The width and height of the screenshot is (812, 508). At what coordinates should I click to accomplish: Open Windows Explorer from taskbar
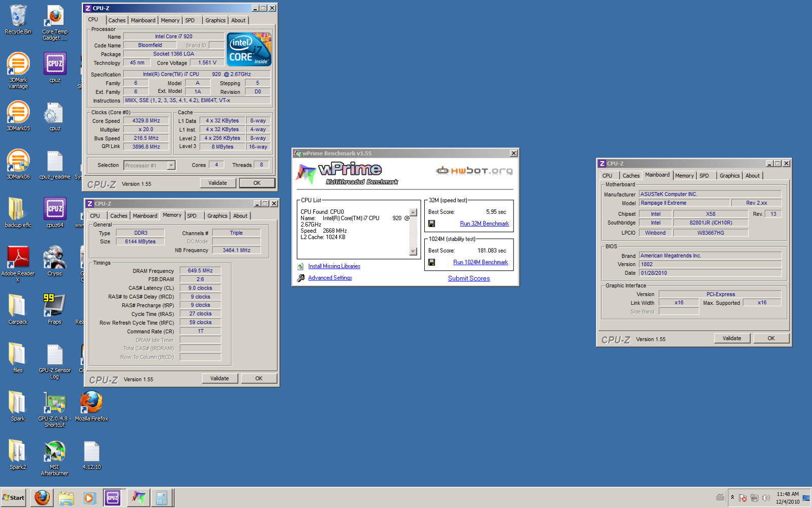tap(66, 498)
